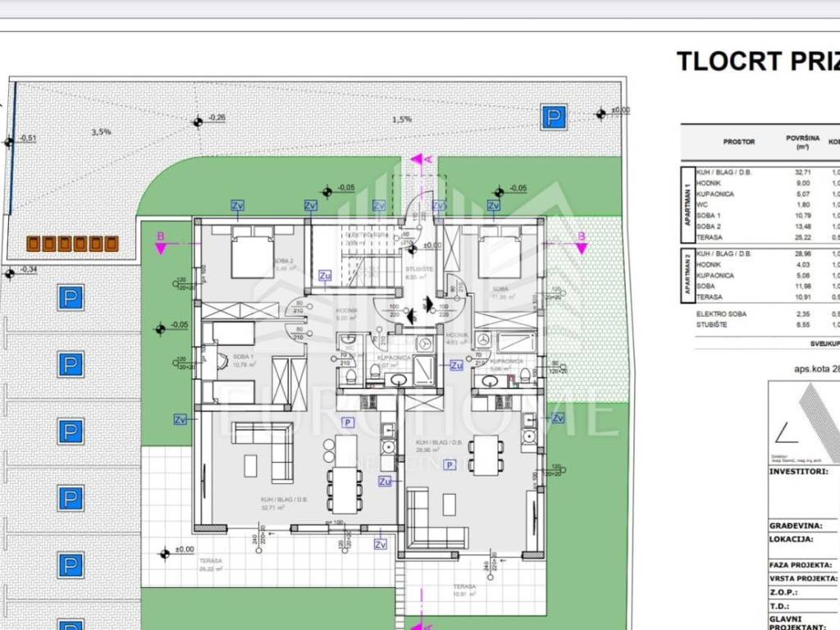Click the blue parking sign beside the ±0,00 marker at top
This screenshot has height=630, width=840.
pyautogui.click(x=554, y=116)
